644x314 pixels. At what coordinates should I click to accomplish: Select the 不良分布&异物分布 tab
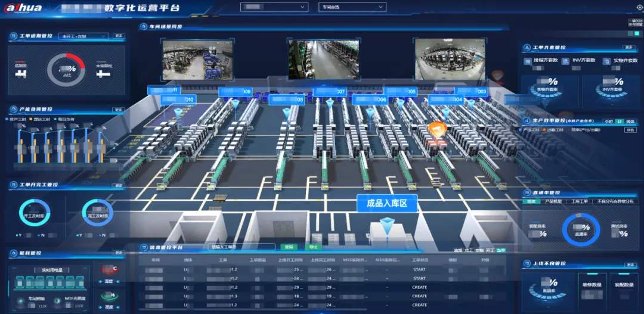coord(616,201)
